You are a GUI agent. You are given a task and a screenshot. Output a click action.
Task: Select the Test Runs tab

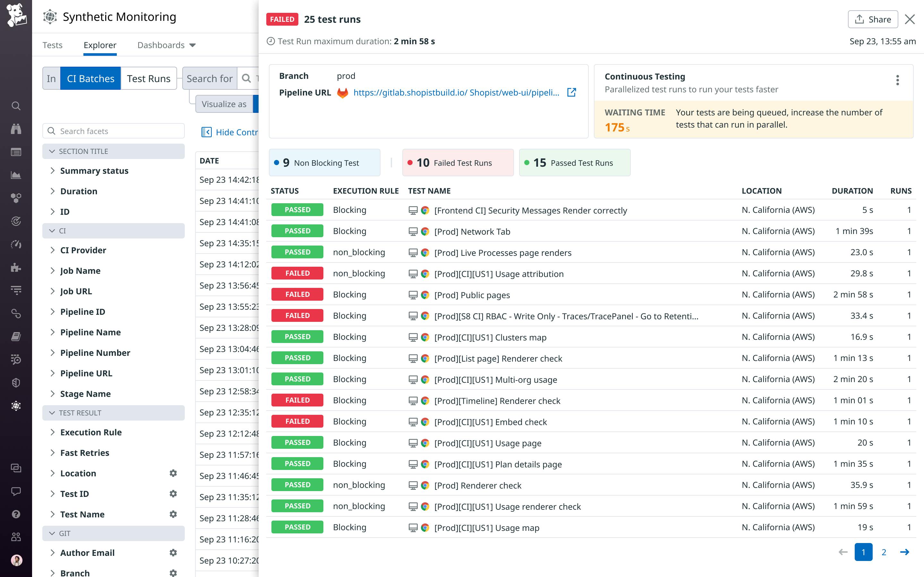click(148, 79)
